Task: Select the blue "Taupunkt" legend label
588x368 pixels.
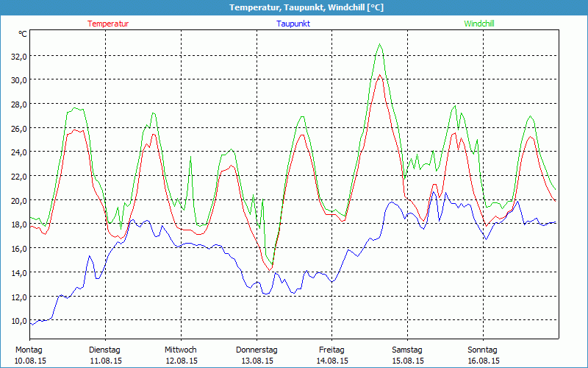Action: pos(293,24)
